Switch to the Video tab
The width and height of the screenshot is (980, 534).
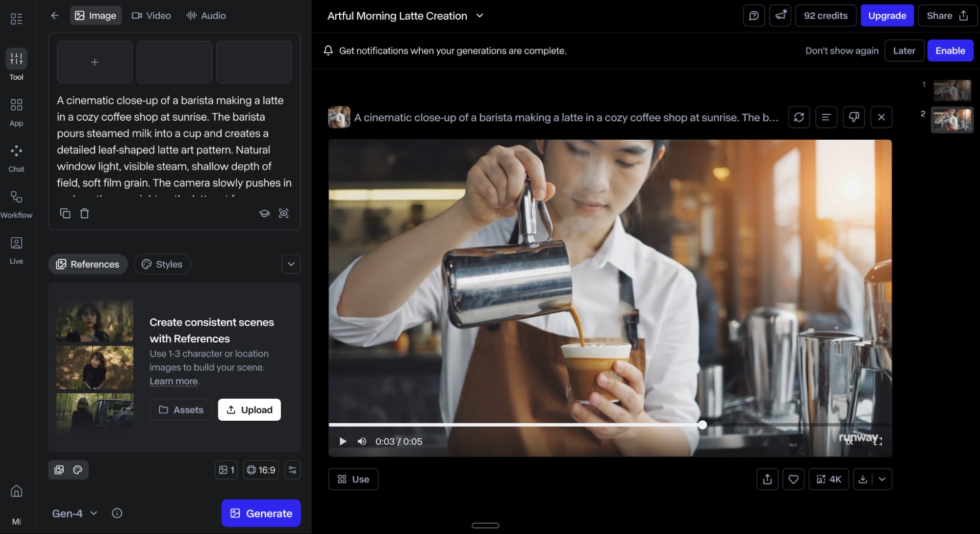(x=151, y=15)
